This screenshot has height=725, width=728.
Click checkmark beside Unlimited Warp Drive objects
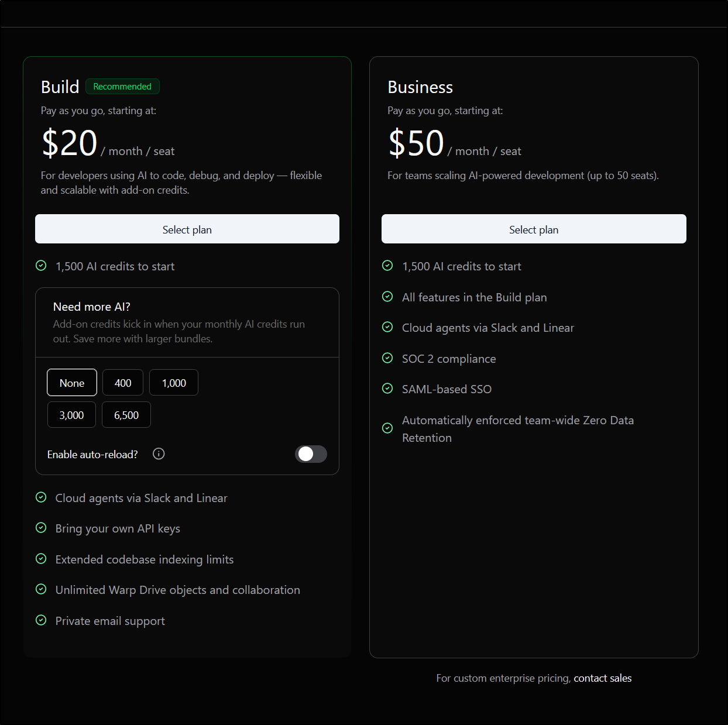coord(41,589)
